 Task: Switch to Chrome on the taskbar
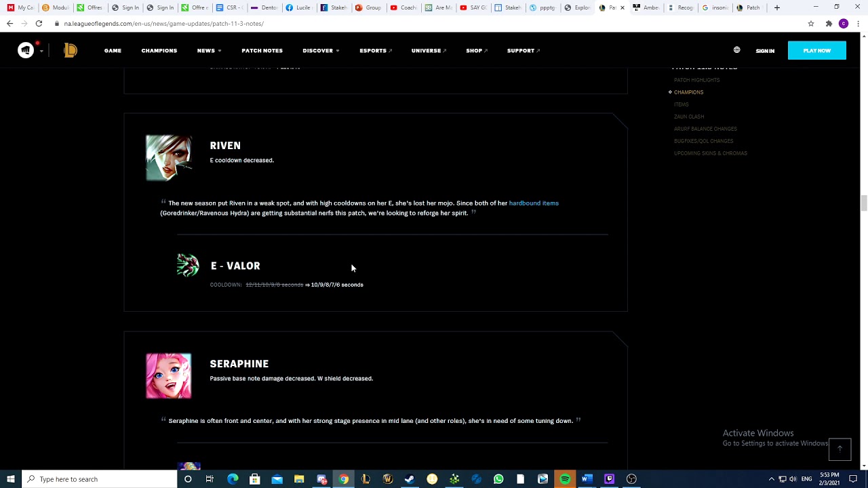[x=344, y=479]
